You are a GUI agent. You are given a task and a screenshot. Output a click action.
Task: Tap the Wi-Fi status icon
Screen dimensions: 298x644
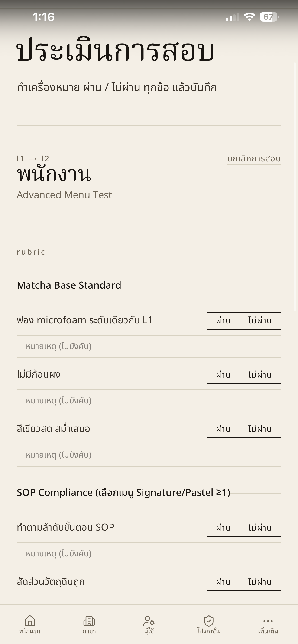point(249,17)
